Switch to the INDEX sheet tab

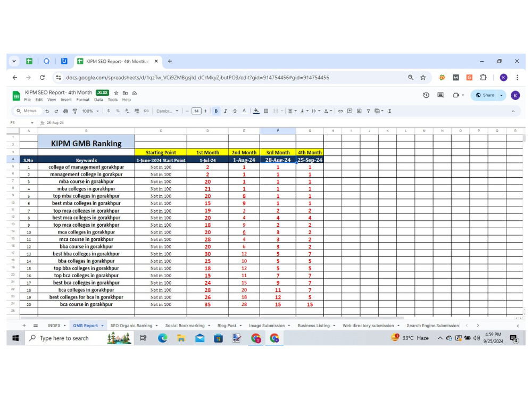(54, 326)
